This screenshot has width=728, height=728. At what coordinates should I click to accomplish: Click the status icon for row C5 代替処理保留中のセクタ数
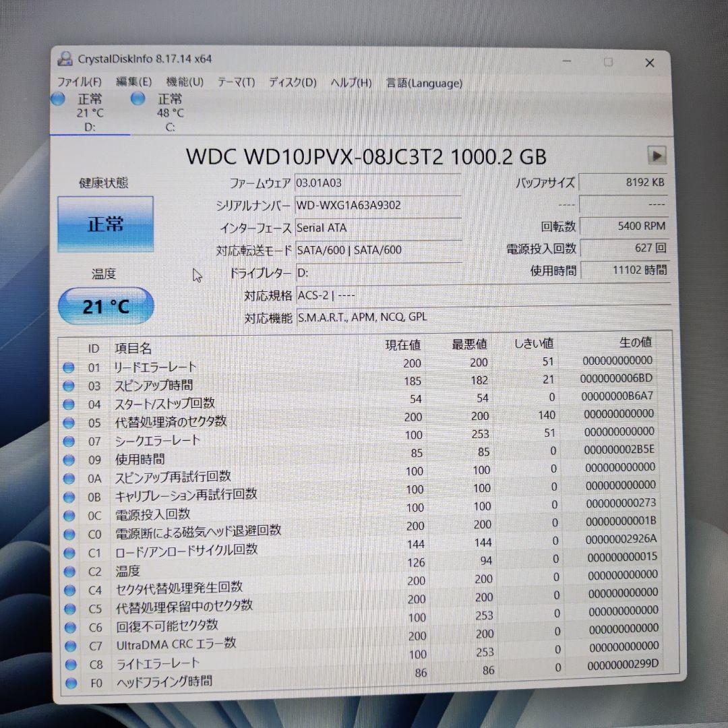(70, 609)
